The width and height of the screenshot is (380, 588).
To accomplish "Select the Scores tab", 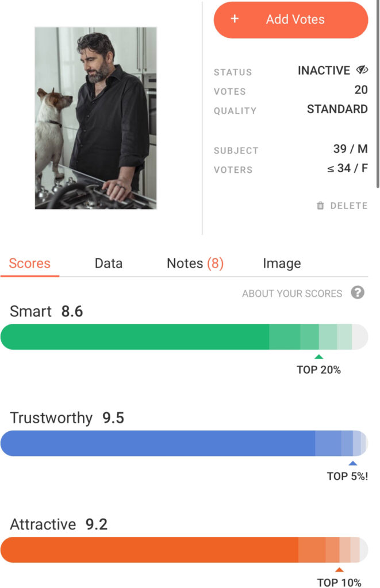I will [30, 264].
